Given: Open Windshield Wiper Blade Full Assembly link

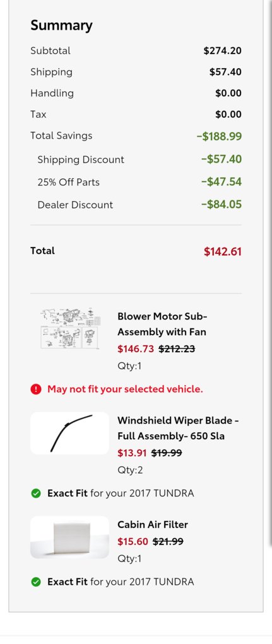Looking at the screenshot, I should click(178, 428).
